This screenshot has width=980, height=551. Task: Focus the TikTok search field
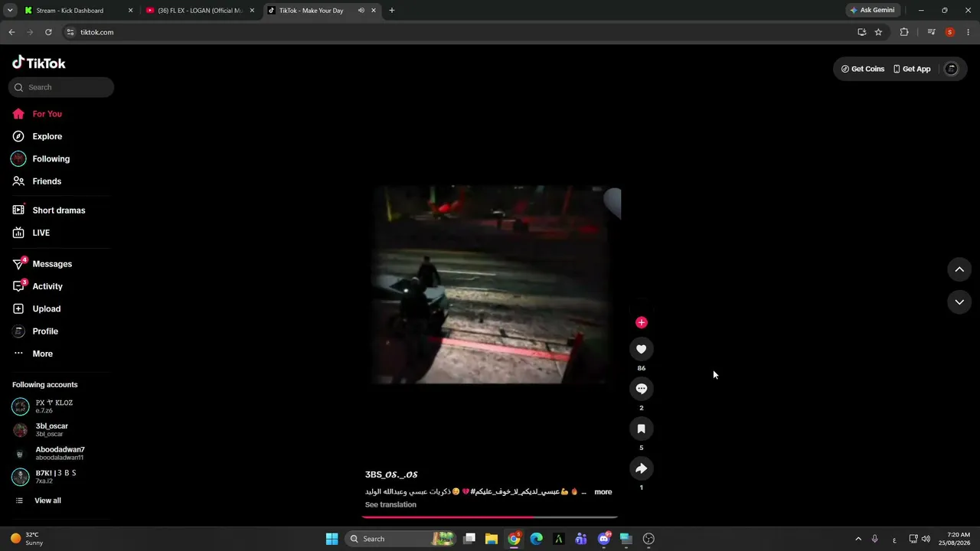click(x=61, y=87)
